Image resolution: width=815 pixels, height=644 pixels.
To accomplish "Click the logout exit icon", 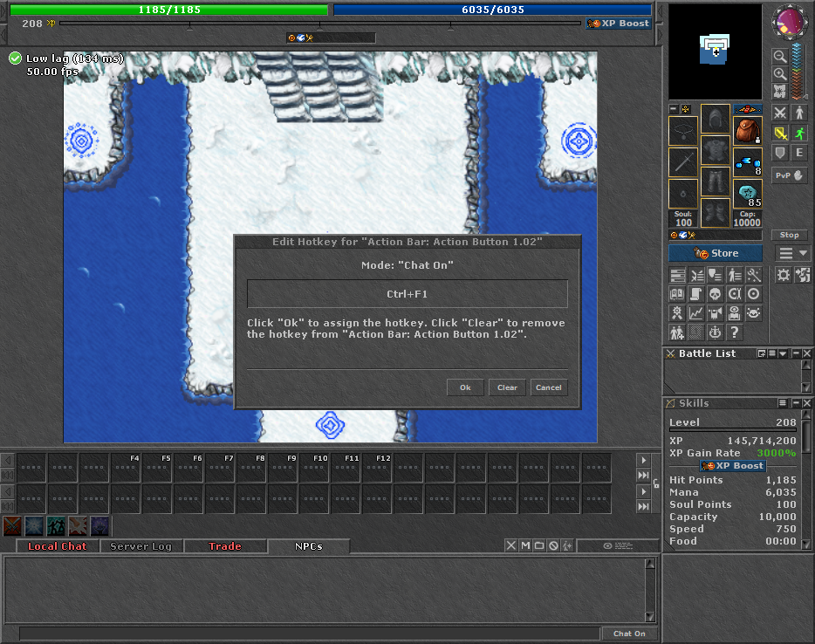I will tap(803, 275).
